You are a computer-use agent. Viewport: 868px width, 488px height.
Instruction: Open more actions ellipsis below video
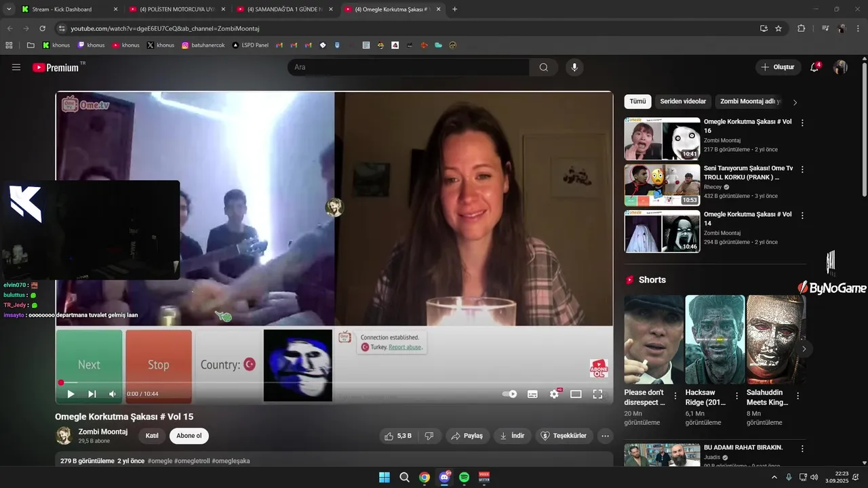[x=606, y=436]
